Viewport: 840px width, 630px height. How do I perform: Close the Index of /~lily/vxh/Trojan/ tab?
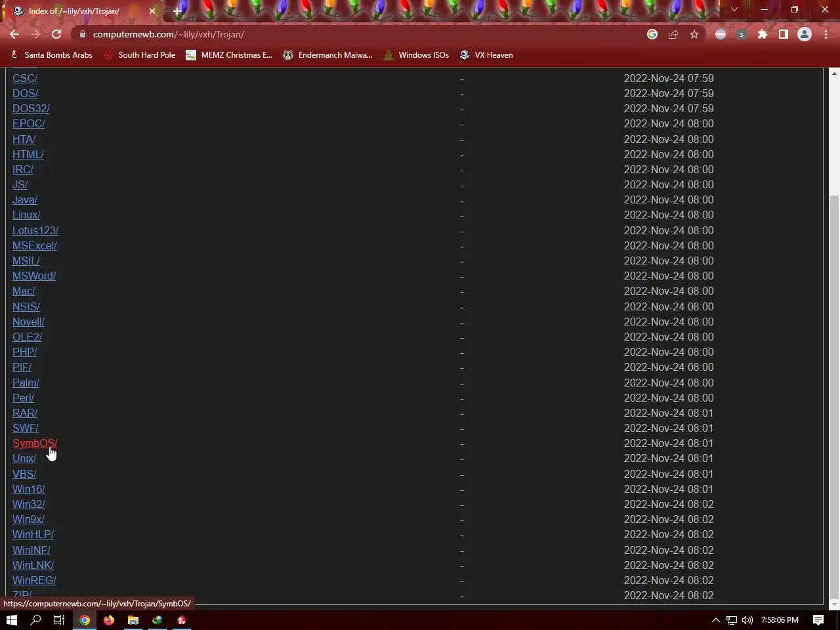tap(152, 11)
